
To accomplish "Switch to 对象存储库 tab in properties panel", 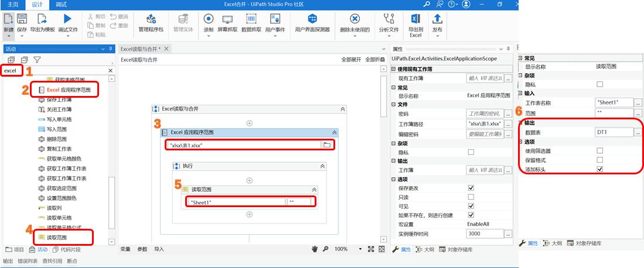I will 455,249.
